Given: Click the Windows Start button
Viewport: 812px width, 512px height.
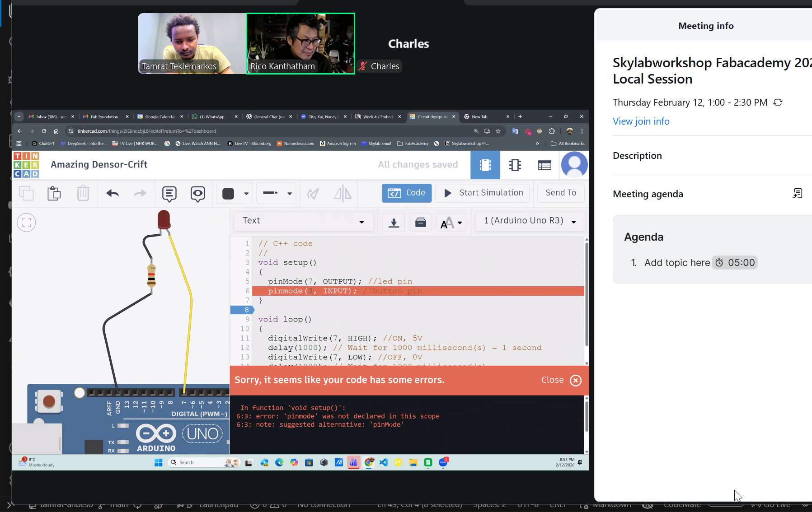Looking at the screenshot, I should (x=158, y=462).
